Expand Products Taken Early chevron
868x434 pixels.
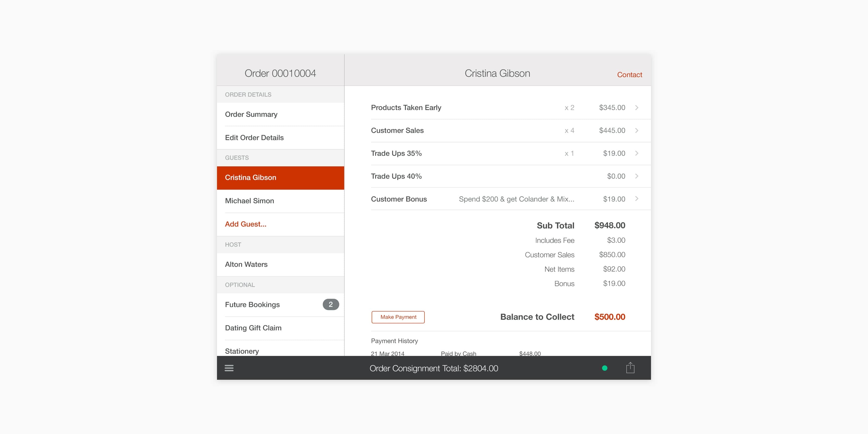click(637, 107)
